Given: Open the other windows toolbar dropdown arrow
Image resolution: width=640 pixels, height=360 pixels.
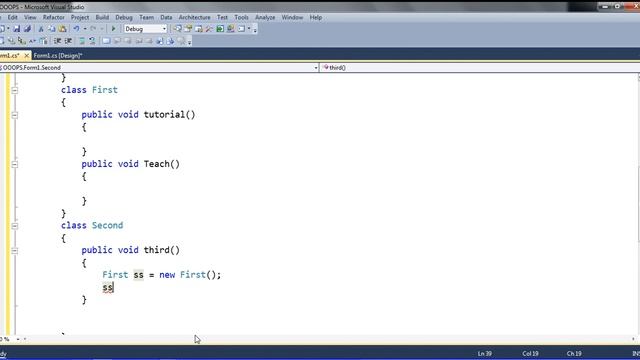Looking at the screenshot, I should pyautogui.click(x=249, y=29).
